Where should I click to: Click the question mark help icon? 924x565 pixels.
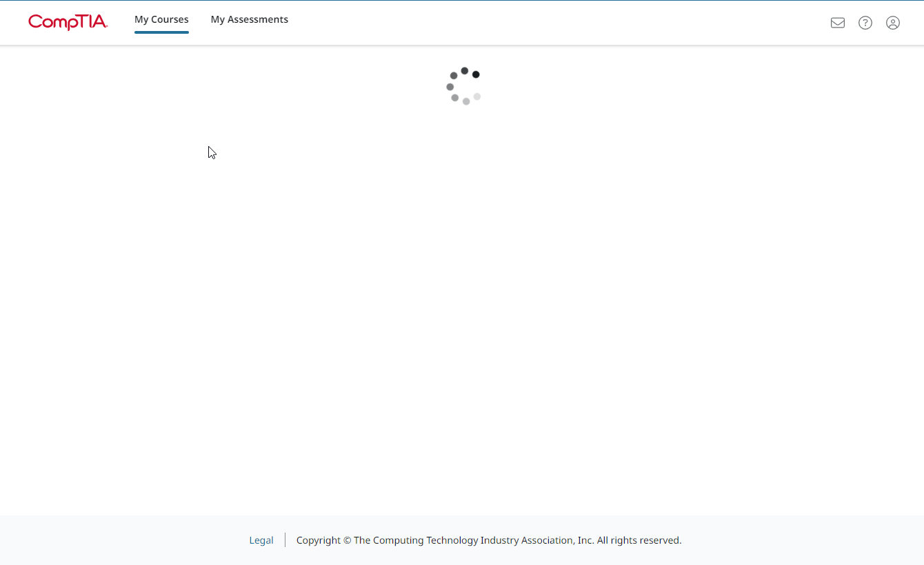pyautogui.click(x=865, y=23)
